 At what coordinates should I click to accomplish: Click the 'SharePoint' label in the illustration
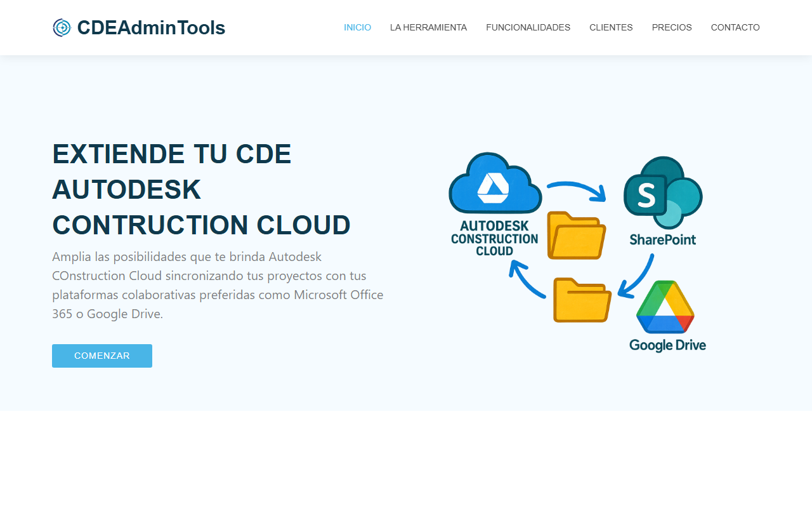point(663,239)
